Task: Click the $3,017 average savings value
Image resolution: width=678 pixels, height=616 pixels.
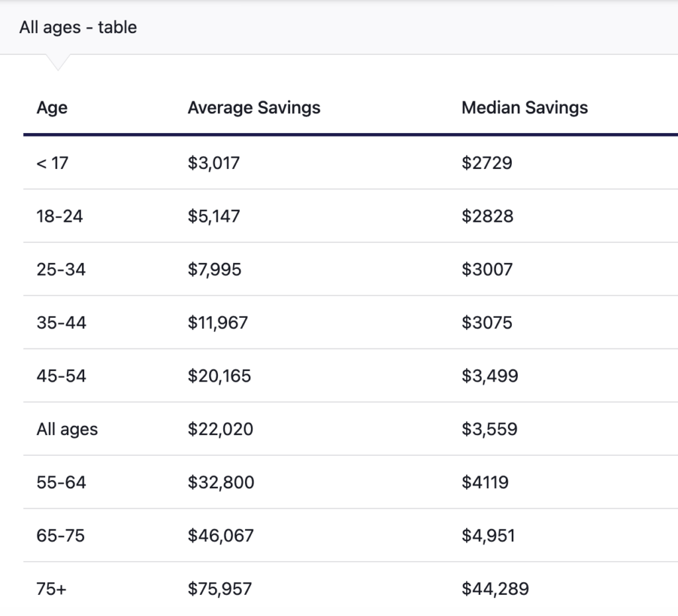Action: click(213, 163)
